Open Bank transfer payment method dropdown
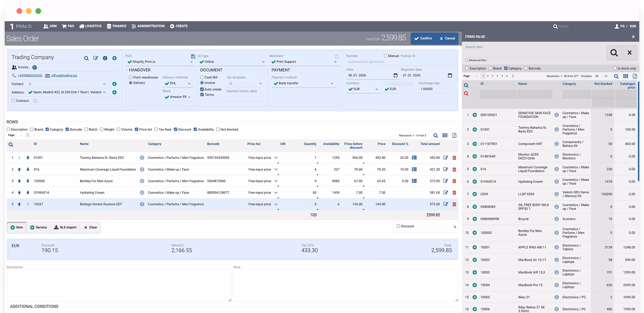 pos(303,83)
